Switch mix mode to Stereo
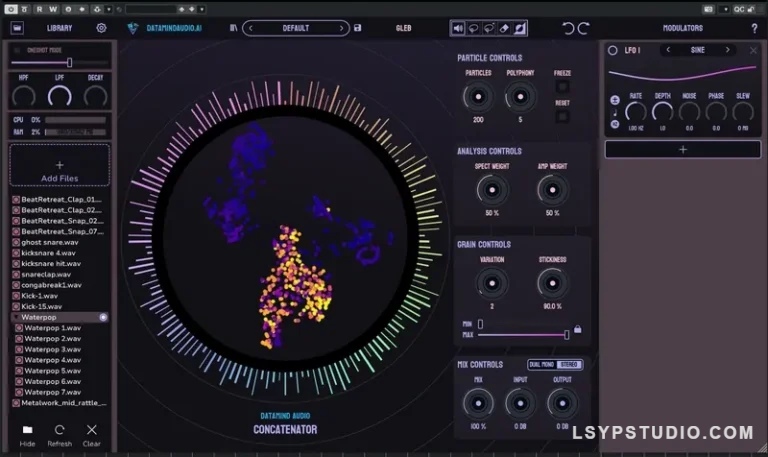 click(569, 364)
